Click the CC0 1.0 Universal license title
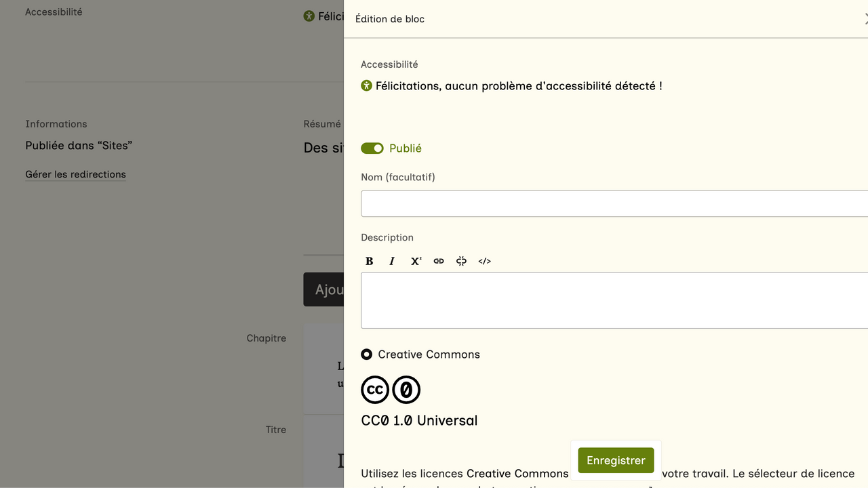Image resolution: width=868 pixels, height=488 pixels. tap(419, 420)
